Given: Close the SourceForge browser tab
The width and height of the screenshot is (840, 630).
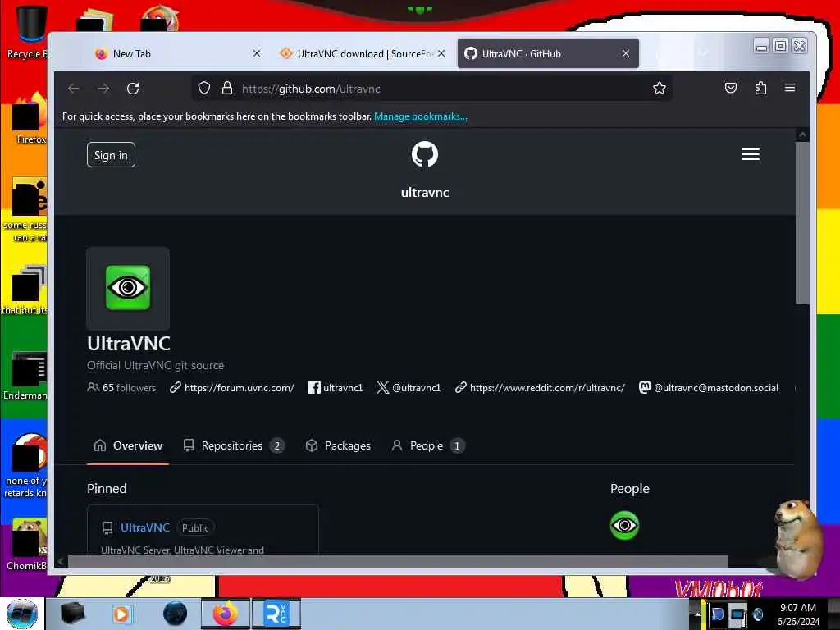Looking at the screenshot, I should [441, 53].
